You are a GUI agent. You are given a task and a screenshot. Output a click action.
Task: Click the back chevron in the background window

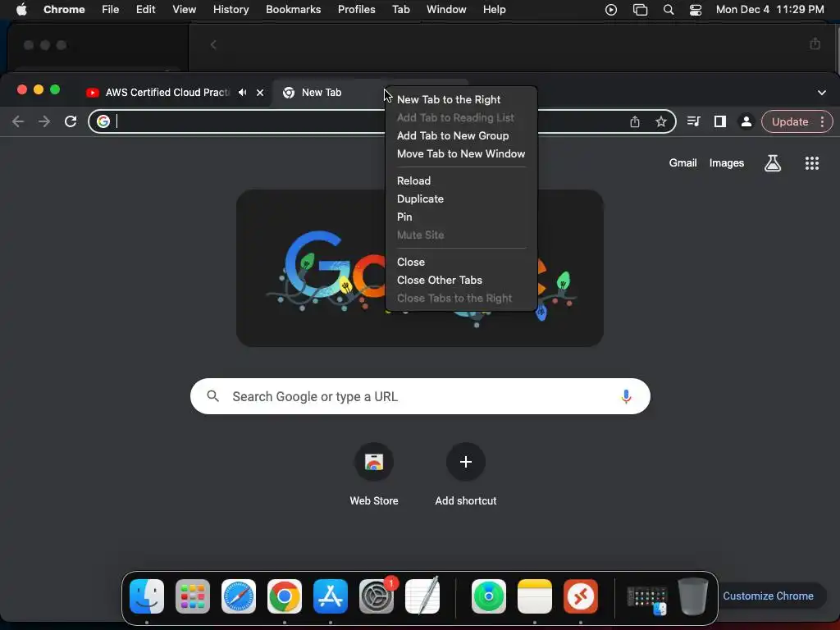pos(213,44)
